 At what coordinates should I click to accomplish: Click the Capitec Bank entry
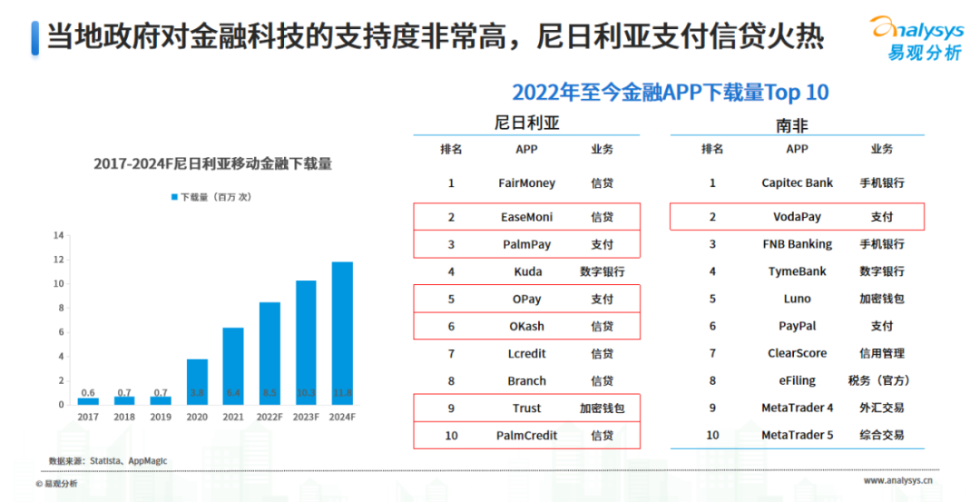(797, 183)
